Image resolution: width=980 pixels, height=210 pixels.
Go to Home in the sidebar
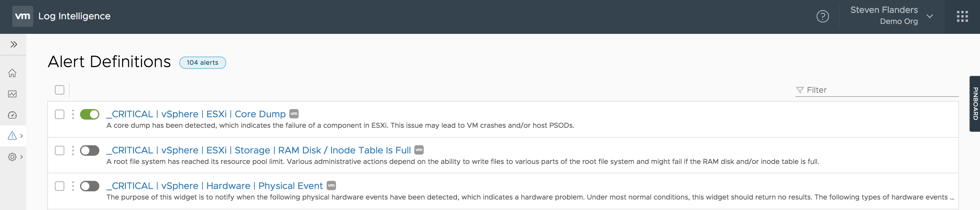click(13, 73)
